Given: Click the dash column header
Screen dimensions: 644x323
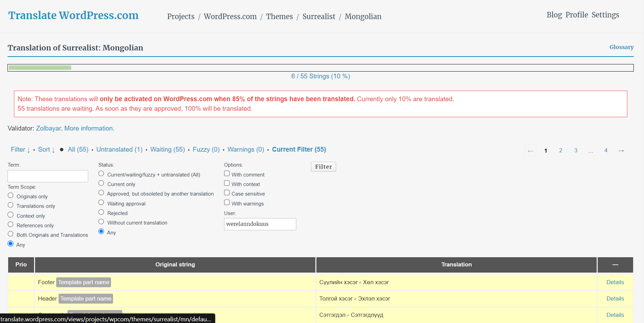Looking at the screenshot, I should click(x=615, y=265).
